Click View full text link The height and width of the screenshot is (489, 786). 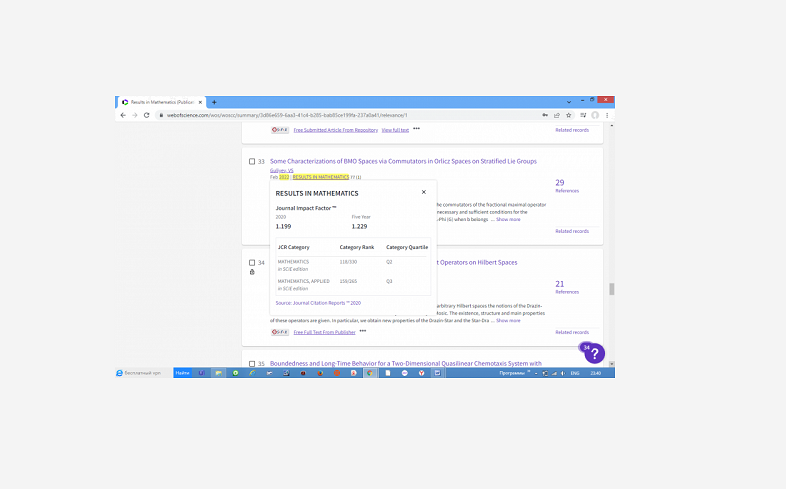point(395,130)
